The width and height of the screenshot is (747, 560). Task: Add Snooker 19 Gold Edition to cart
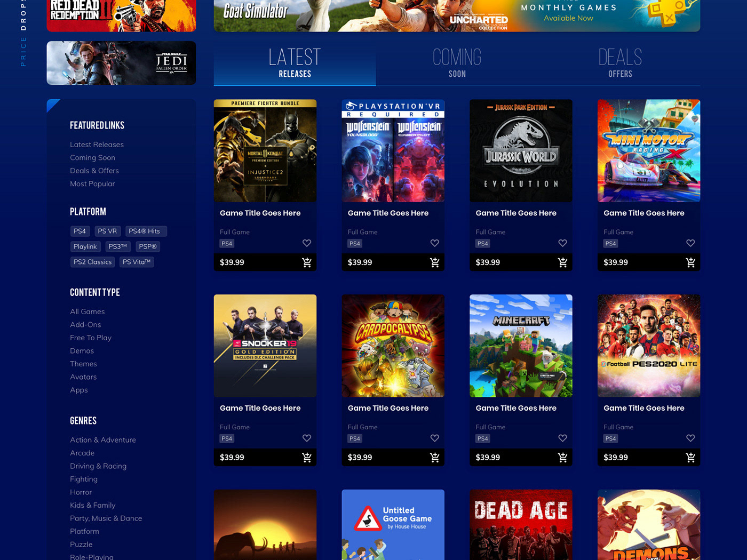(307, 458)
